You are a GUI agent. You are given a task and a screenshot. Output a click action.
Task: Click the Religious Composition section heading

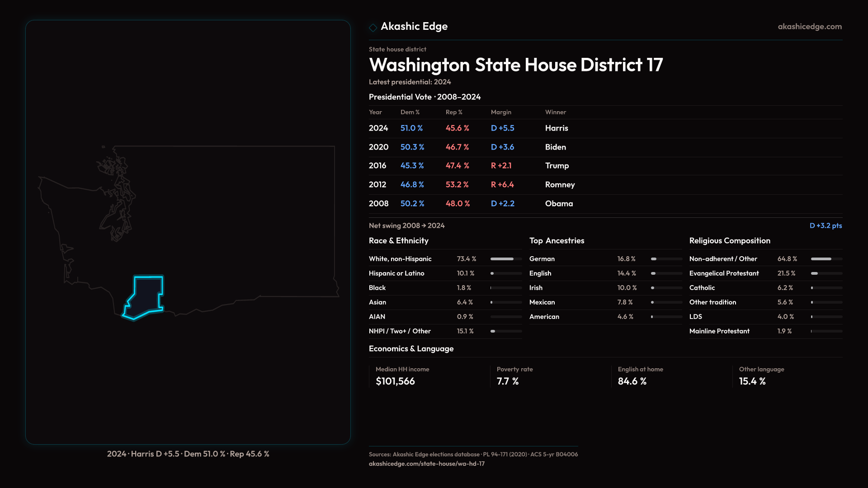tap(729, 241)
